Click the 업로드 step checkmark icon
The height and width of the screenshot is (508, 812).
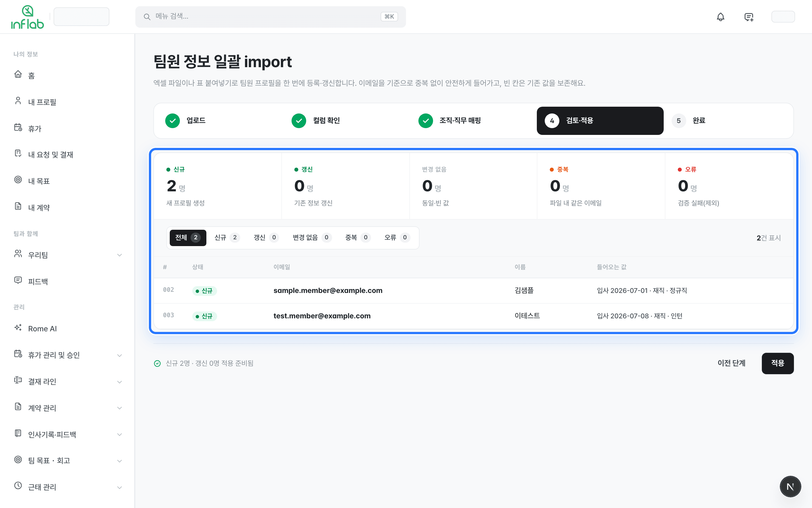click(173, 121)
